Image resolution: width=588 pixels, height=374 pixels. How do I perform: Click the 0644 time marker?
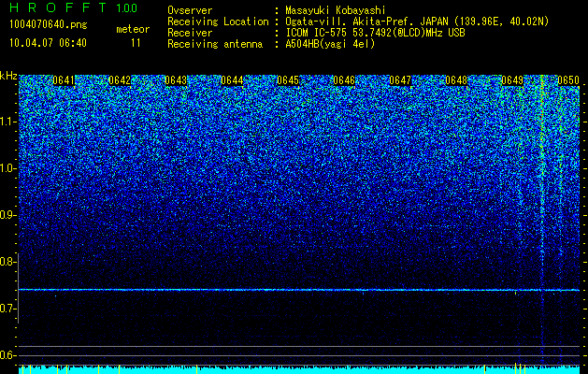[x=232, y=80]
